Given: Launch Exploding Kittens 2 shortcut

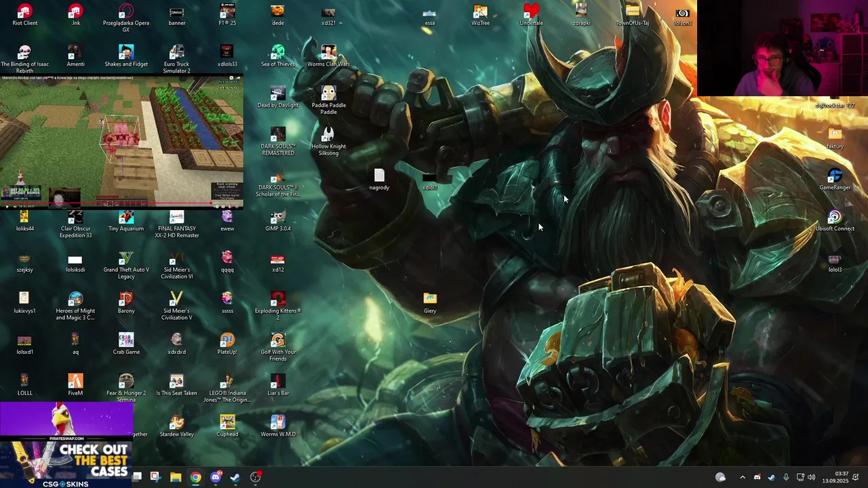Looking at the screenshot, I should (x=278, y=307).
